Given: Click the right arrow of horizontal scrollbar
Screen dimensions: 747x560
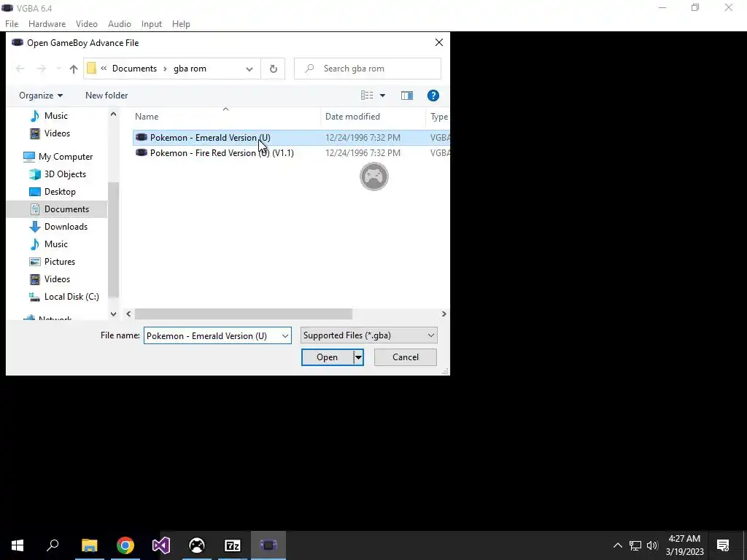Looking at the screenshot, I should tap(444, 314).
